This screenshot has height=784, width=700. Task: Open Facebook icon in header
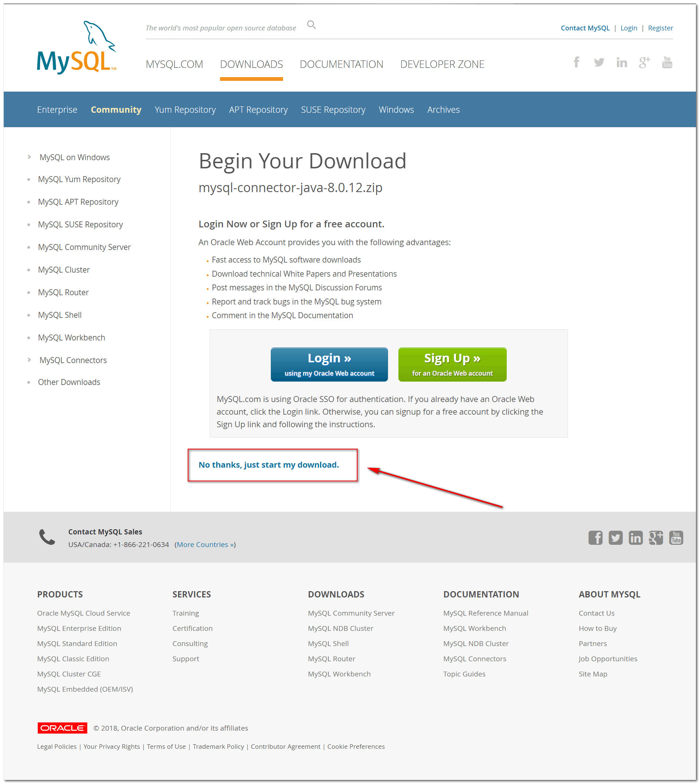[x=576, y=62]
